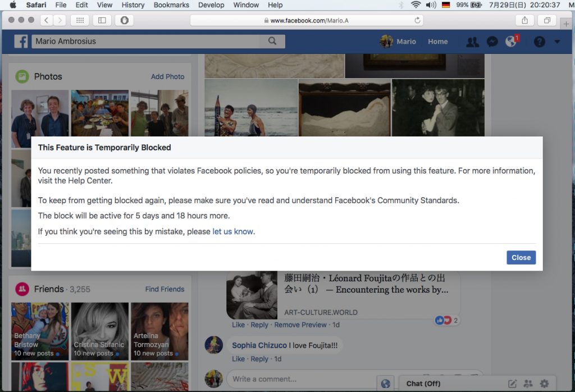
Task: Click create group icon in chat bar
Action: (528, 384)
